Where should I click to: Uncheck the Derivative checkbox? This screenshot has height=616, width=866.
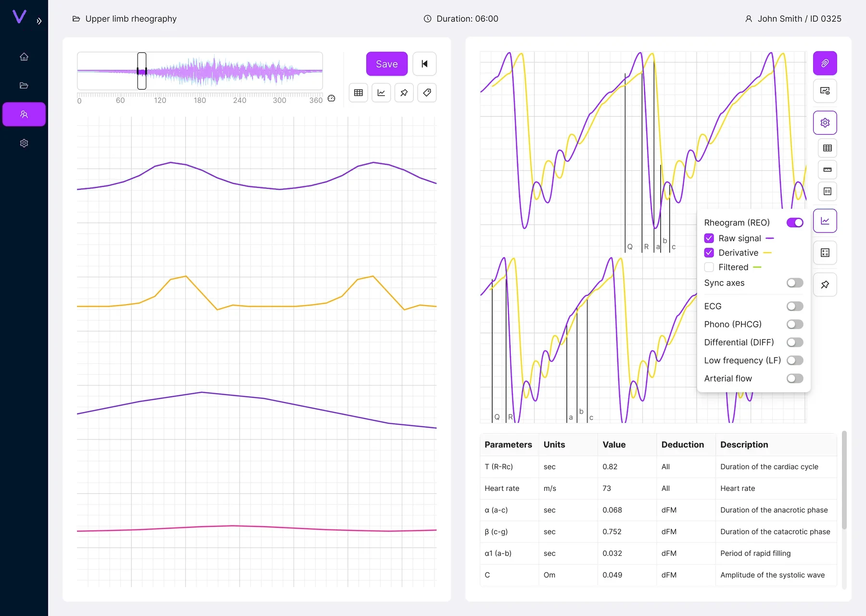click(x=709, y=253)
